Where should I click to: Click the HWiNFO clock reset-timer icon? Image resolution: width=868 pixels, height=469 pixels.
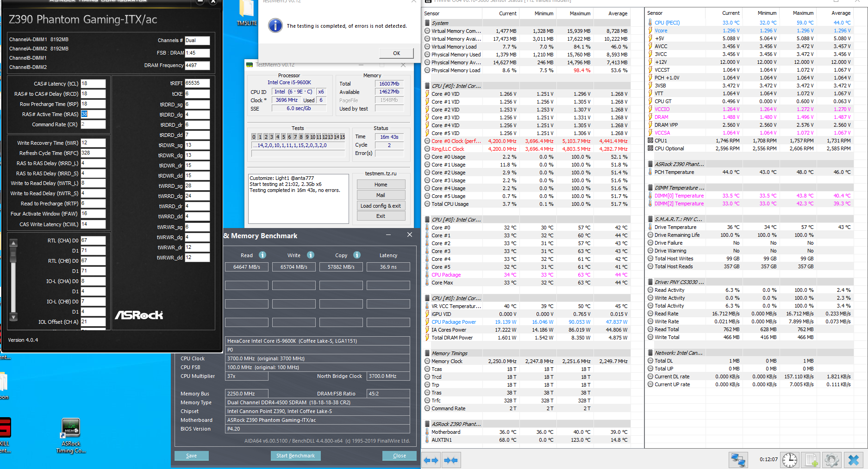(790, 460)
